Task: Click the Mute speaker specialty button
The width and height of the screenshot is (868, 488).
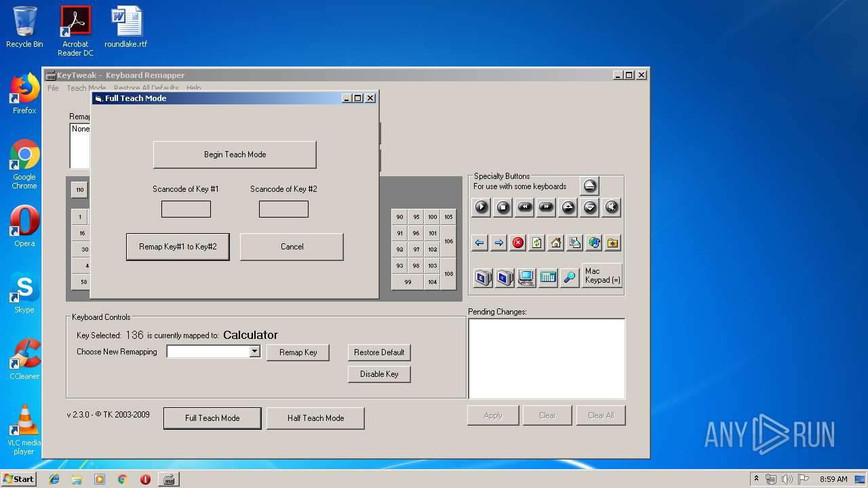Action: tap(612, 207)
